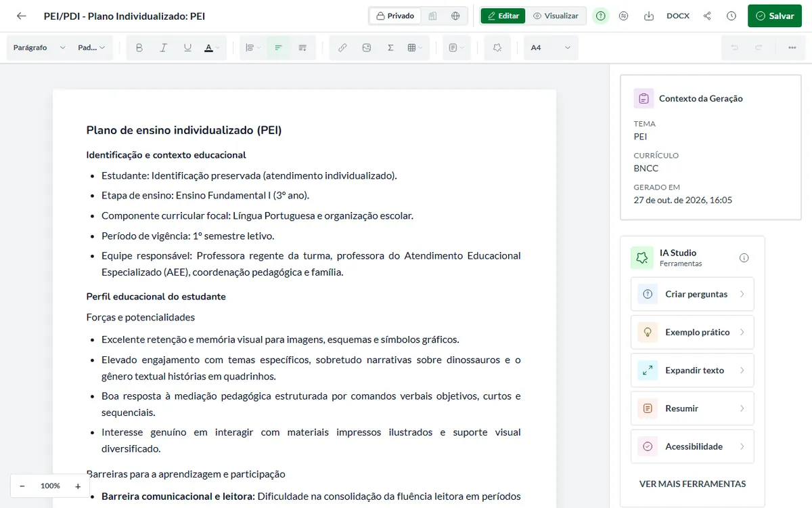This screenshot has width=812, height=508.
Task: Toggle underline formatting
Action: (x=187, y=47)
